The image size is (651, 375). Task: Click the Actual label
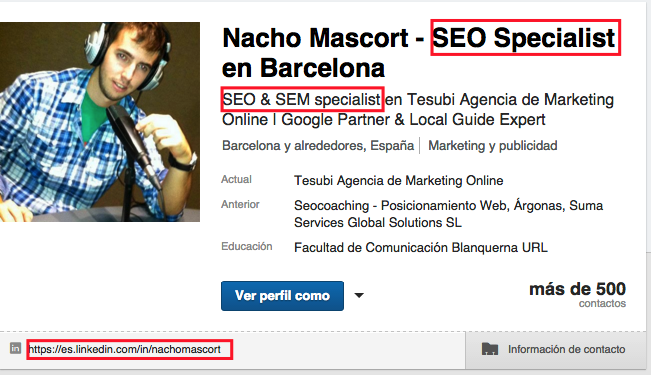pos(236,179)
